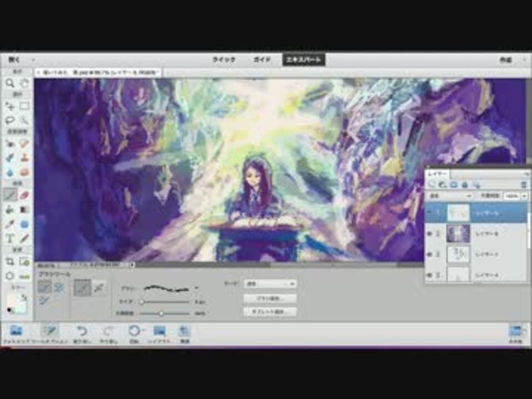This screenshot has width=532, height=399.
Task: Reset to default black/white colors icon
Action: click(x=9, y=310)
